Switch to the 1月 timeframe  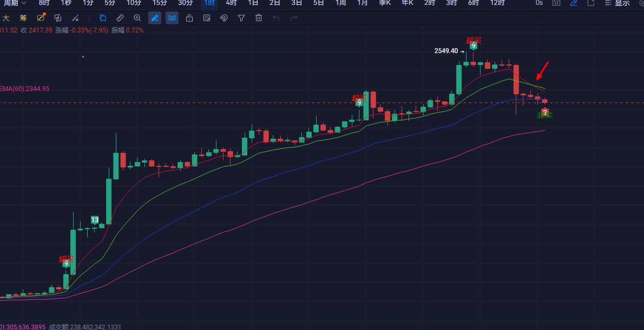coord(362,3)
